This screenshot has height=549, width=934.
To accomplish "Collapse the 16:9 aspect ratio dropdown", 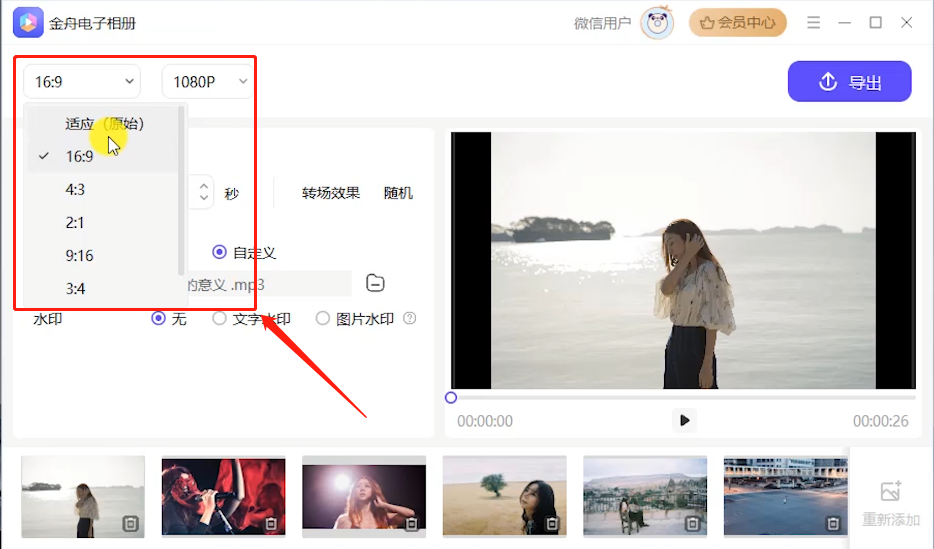I will coord(82,82).
